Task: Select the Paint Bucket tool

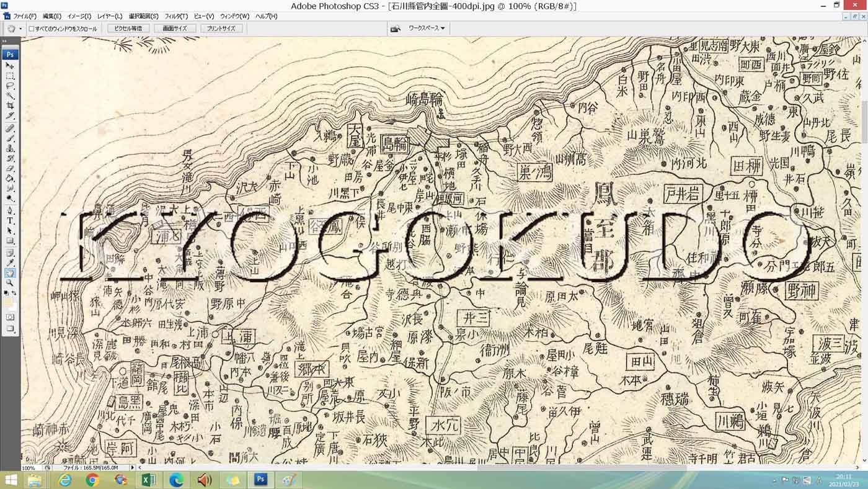Action: pos(10,178)
